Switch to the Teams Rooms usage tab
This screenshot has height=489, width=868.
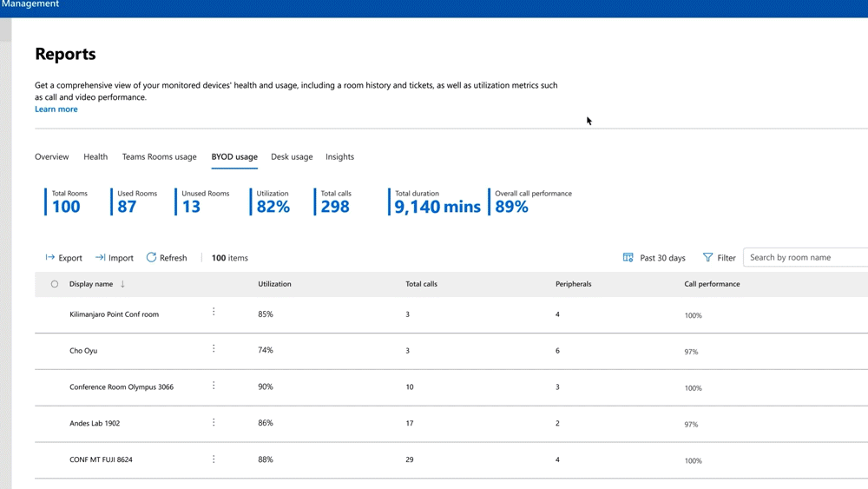[159, 157]
